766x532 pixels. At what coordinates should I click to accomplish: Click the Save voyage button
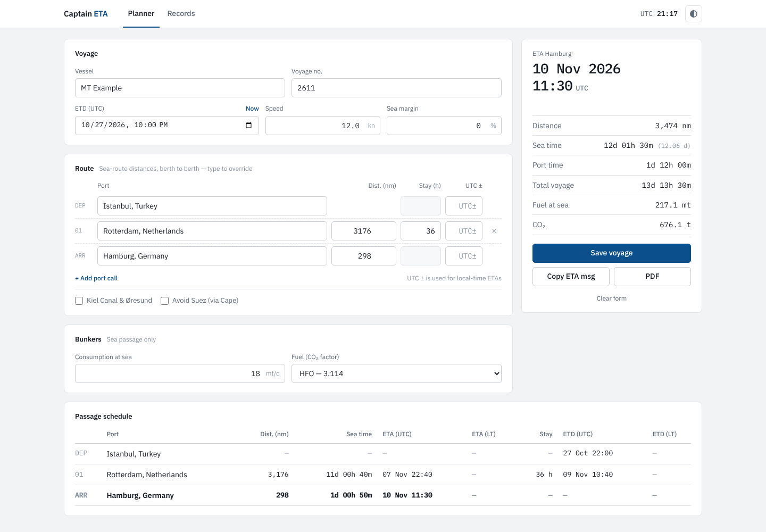click(x=612, y=253)
